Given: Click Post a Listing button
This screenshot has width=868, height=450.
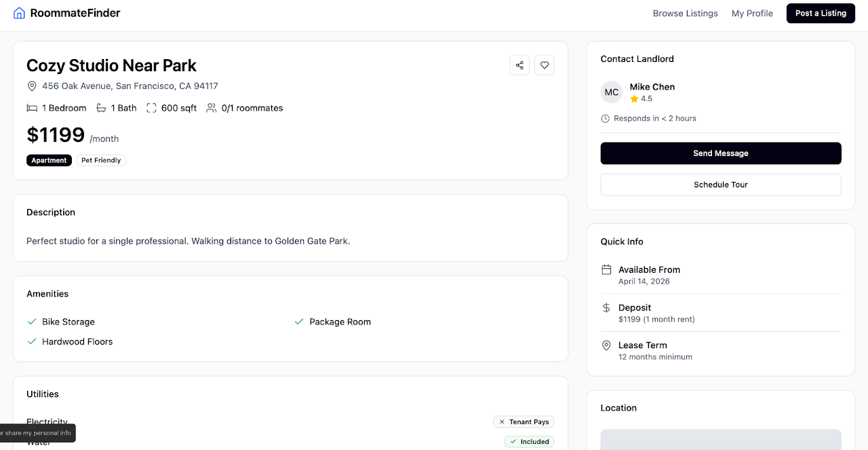Looking at the screenshot, I should point(821,14).
